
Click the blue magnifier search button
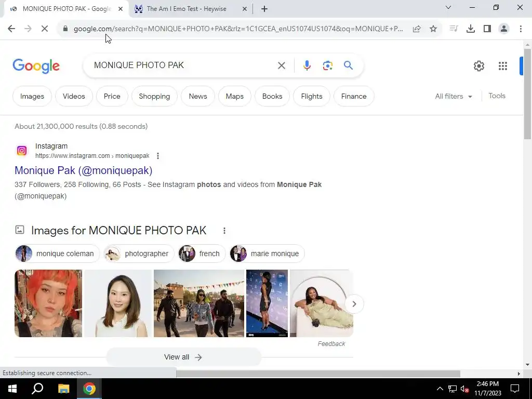(x=349, y=65)
